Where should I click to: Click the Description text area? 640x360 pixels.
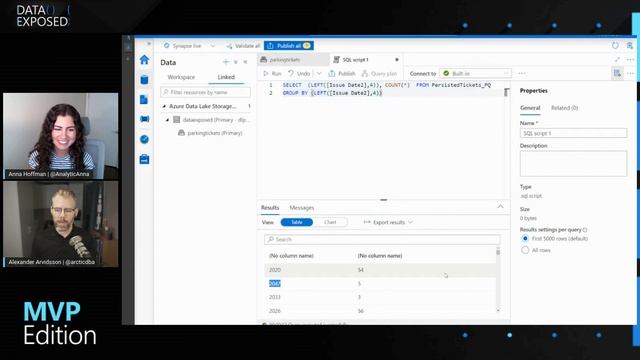pyautogui.click(x=573, y=163)
